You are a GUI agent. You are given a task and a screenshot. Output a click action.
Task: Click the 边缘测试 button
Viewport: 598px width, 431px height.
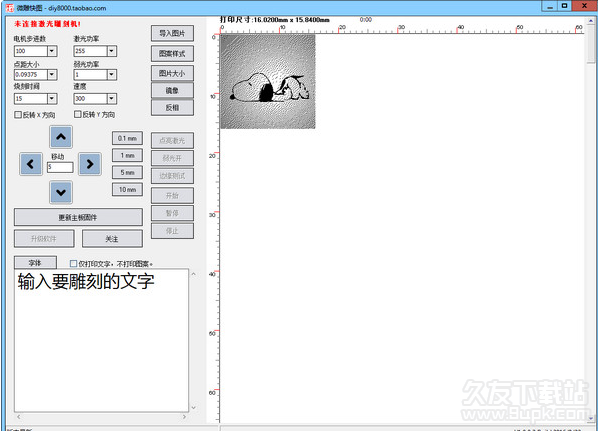click(x=172, y=176)
